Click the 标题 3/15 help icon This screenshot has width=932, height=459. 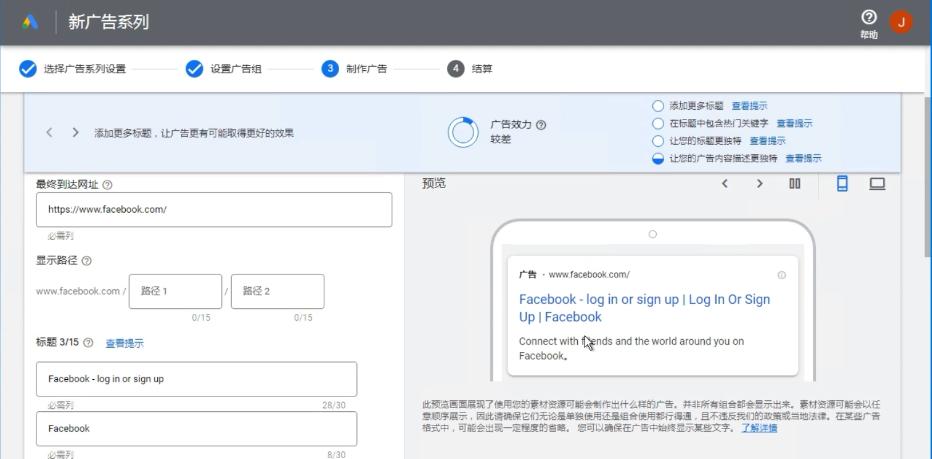88,342
